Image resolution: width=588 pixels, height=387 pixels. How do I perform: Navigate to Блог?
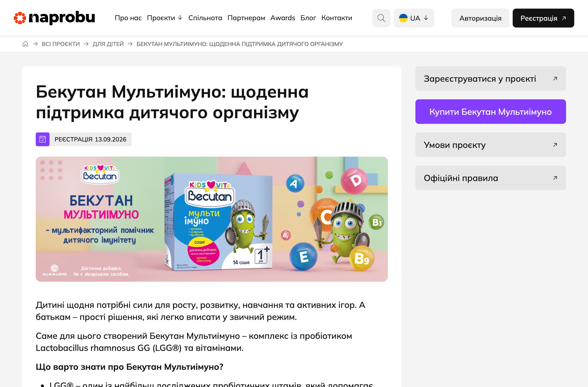(308, 18)
